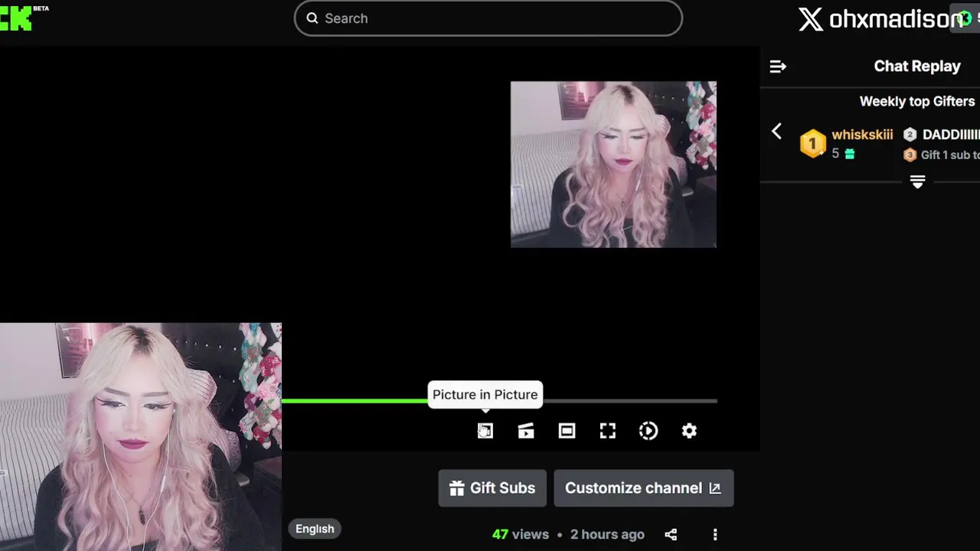Click the 47 views count
This screenshot has width=980, height=551.
click(x=521, y=534)
